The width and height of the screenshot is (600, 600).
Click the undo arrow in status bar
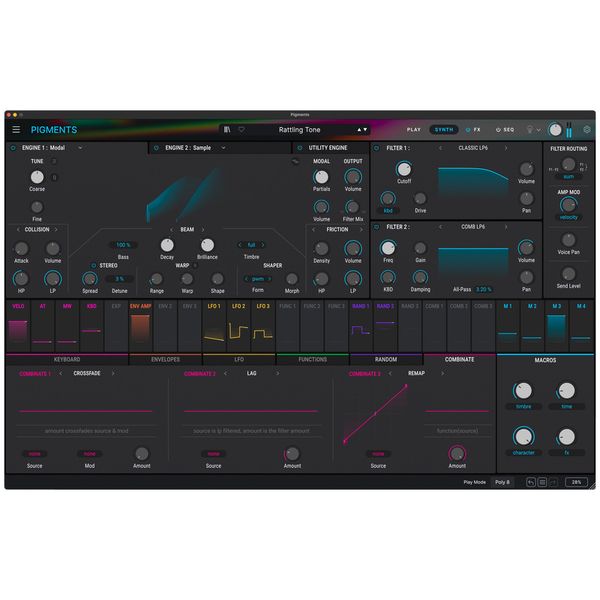click(x=531, y=482)
